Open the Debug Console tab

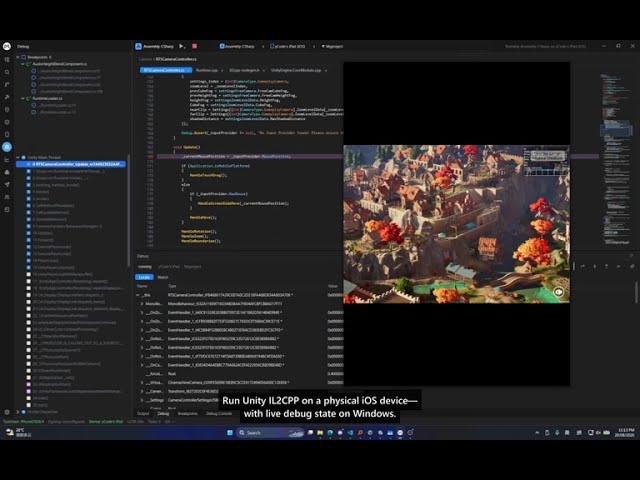click(x=219, y=413)
